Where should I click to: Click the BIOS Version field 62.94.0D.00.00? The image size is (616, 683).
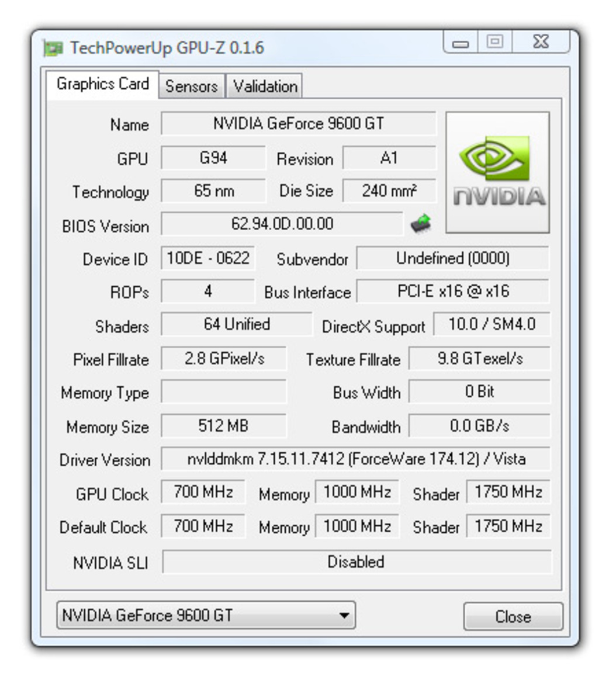pyautogui.click(x=282, y=224)
